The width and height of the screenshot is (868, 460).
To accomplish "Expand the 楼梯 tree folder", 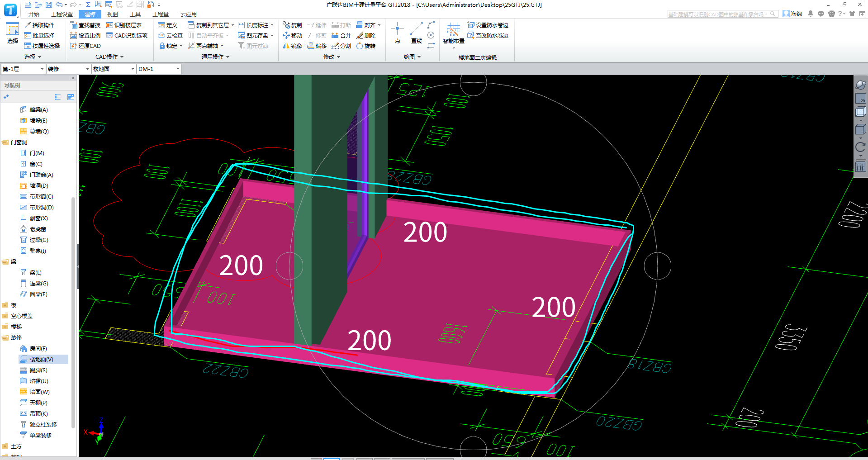I will (5, 327).
